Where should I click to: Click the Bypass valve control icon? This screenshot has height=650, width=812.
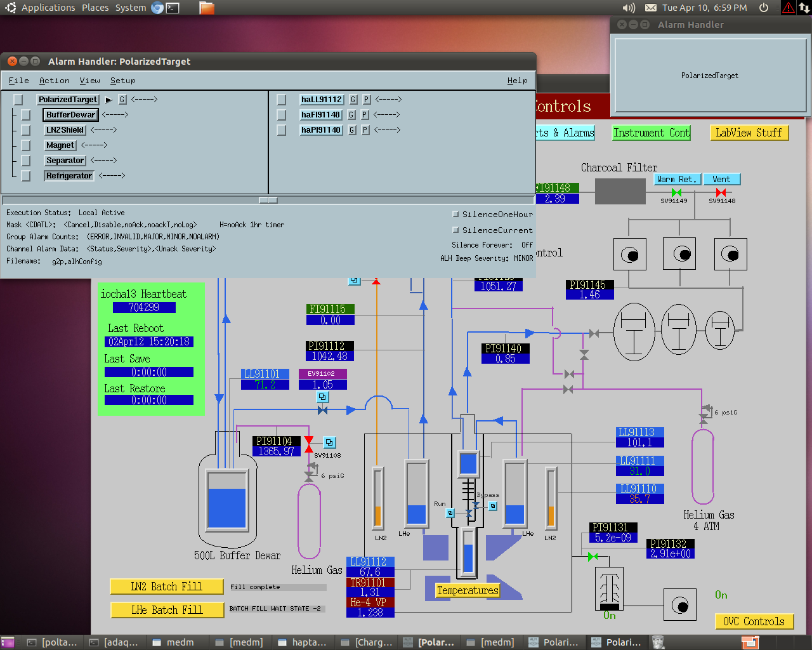point(493,506)
